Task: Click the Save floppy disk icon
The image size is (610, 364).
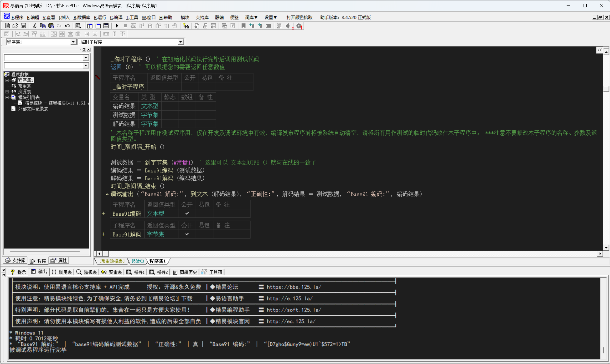Action: click(23, 26)
